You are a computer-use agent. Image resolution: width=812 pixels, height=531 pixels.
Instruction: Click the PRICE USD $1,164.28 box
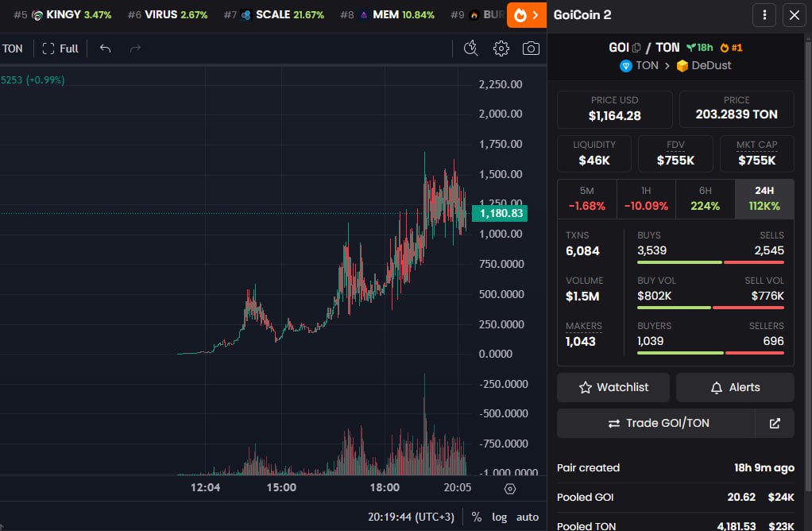point(615,110)
